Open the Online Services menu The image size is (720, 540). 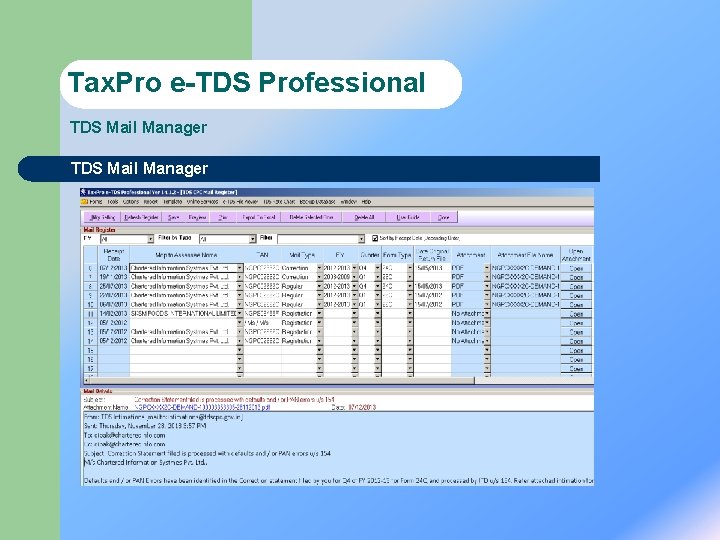pyautogui.click(x=202, y=202)
